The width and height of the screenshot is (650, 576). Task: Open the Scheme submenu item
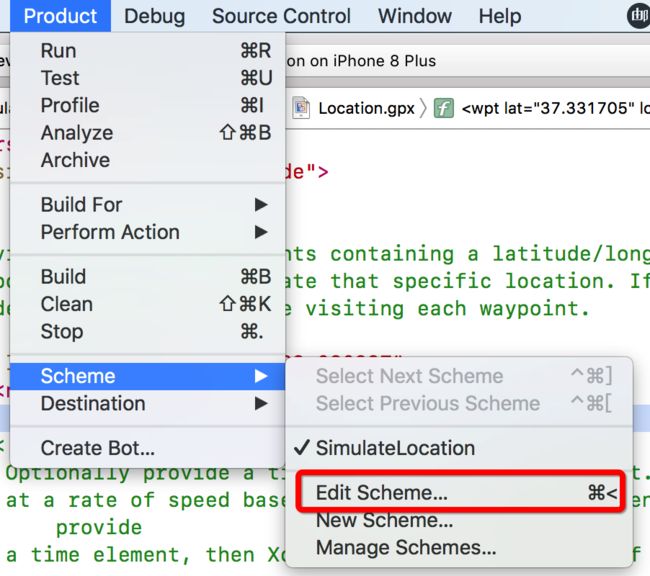[x=148, y=376]
